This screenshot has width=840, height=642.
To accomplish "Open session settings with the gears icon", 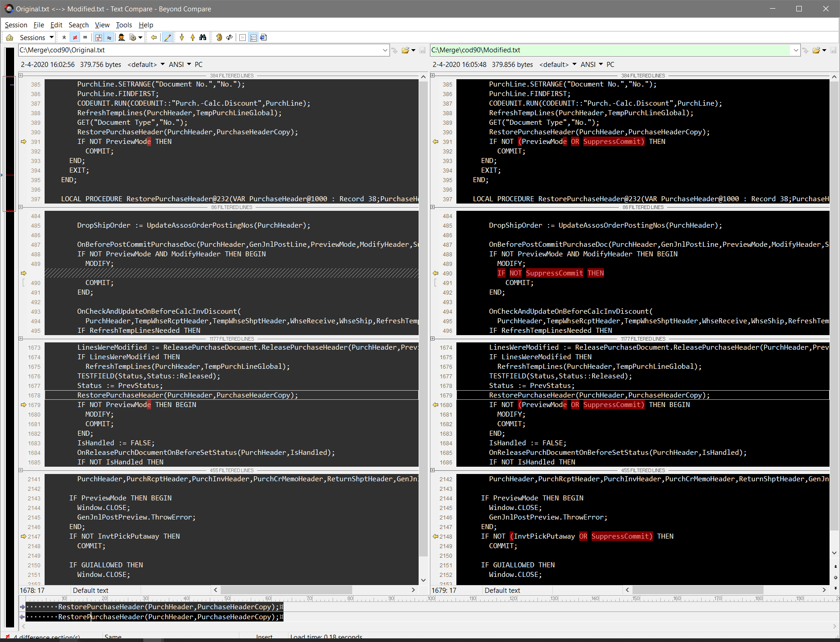I will pyautogui.click(x=132, y=37).
